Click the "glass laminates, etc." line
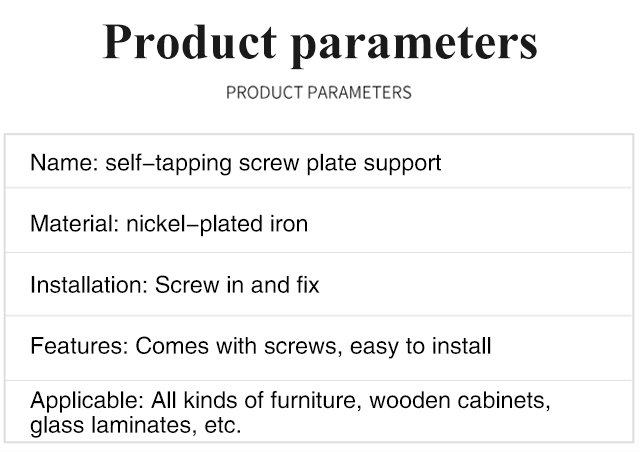 pos(136,424)
